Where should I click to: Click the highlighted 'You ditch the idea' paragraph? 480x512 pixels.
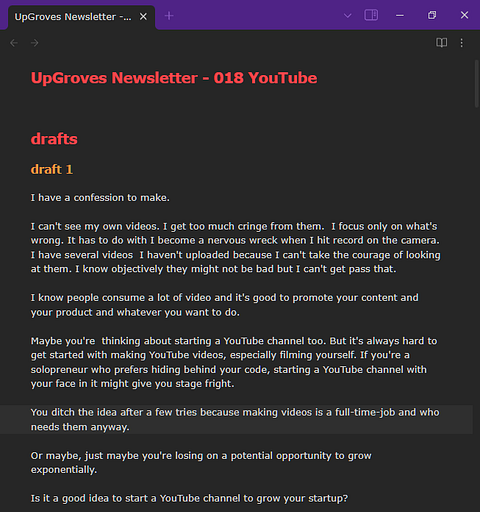[x=235, y=419]
